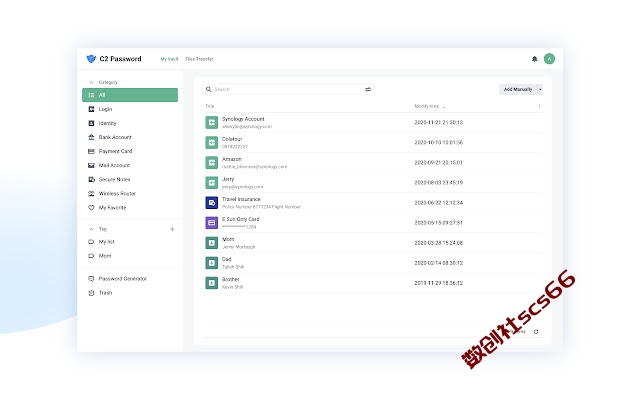Viewport: 640px width, 400px height.
Task: Click the E.Sun Only Card icon
Action: (211, 222)
